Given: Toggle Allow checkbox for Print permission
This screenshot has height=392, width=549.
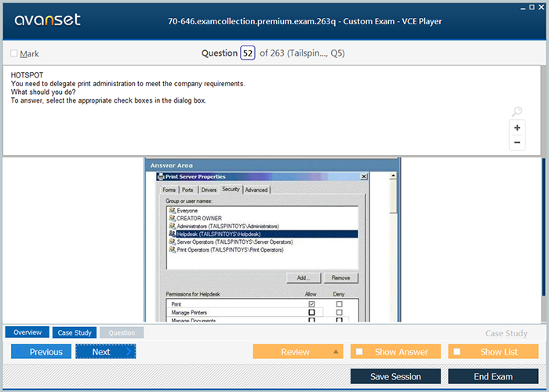Looking at the screenshot, I should [311, 304].
